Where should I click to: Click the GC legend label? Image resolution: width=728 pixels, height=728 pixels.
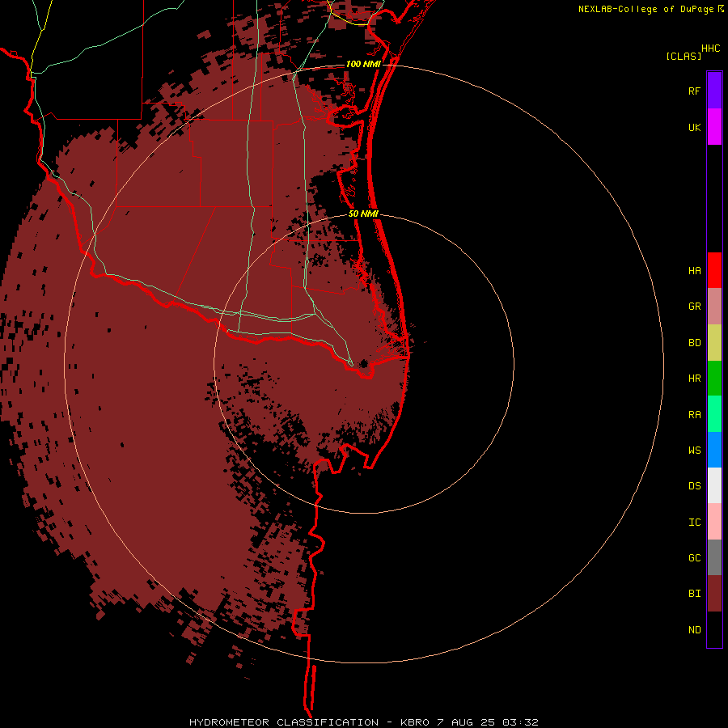pyautogui.click(x=694, y=558)
